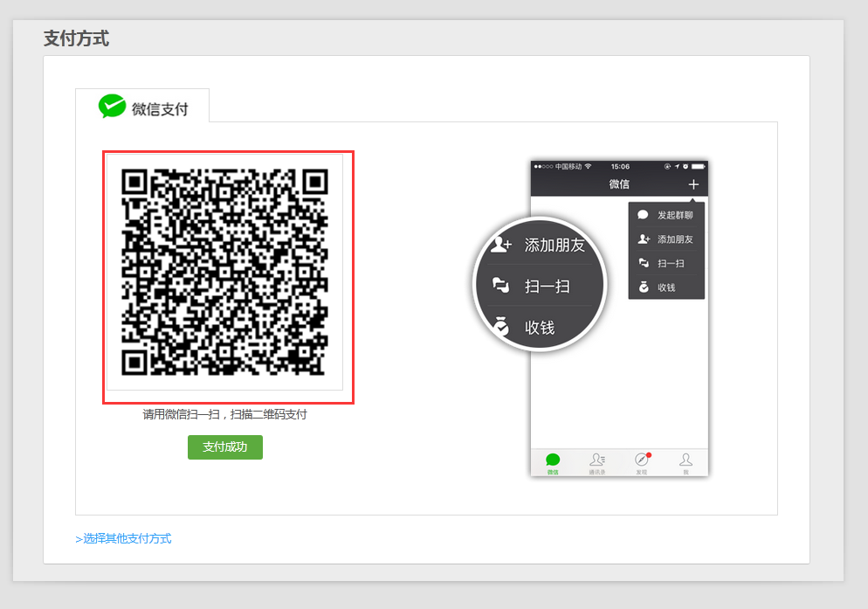Choose 发起群聊 label in the phone dropdown menu
868x609 pixels.
(x=675, y=215)
